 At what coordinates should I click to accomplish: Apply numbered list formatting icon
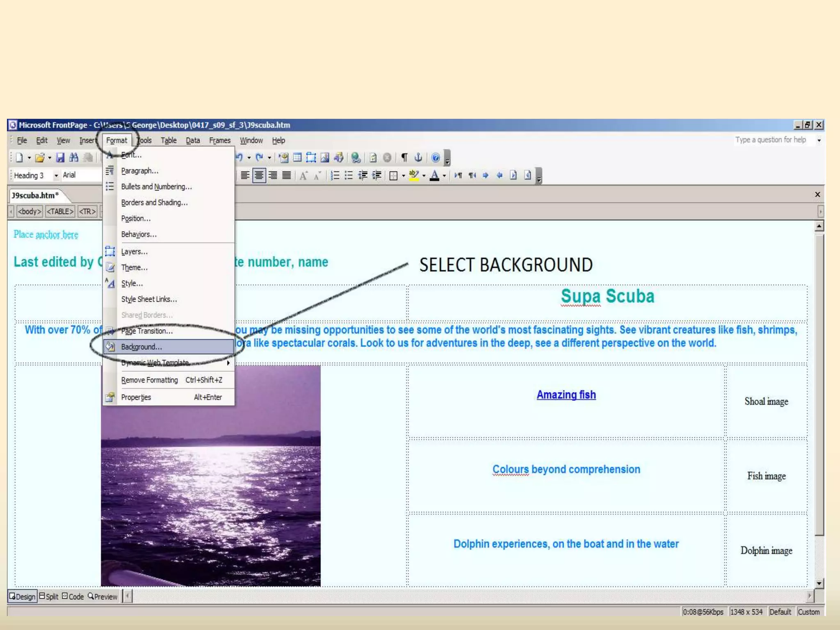tap(335, 176)
